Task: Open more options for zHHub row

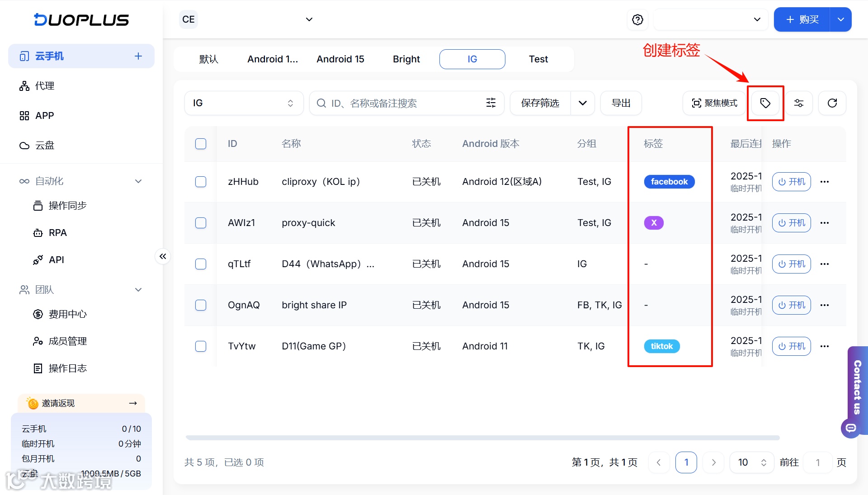Action: (824, 182)
